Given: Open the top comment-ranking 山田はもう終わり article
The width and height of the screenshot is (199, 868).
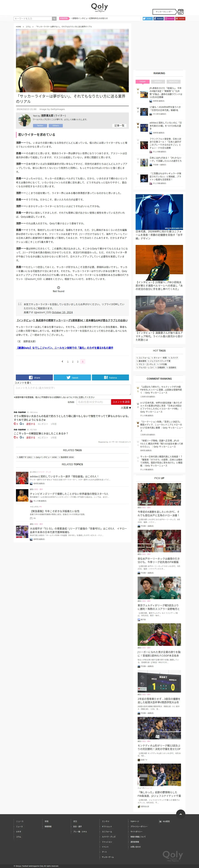Looking at the screenshot, I should tap(162, 390).
